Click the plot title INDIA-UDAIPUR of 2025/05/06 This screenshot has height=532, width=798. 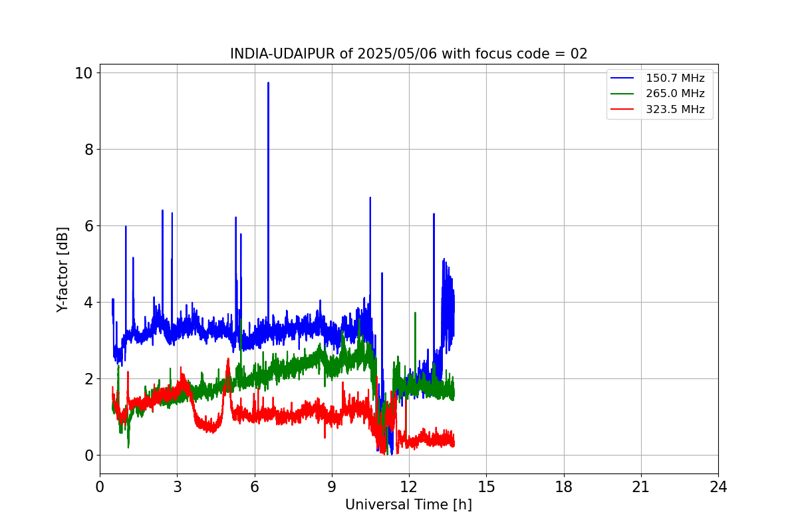tap(408, 54)
